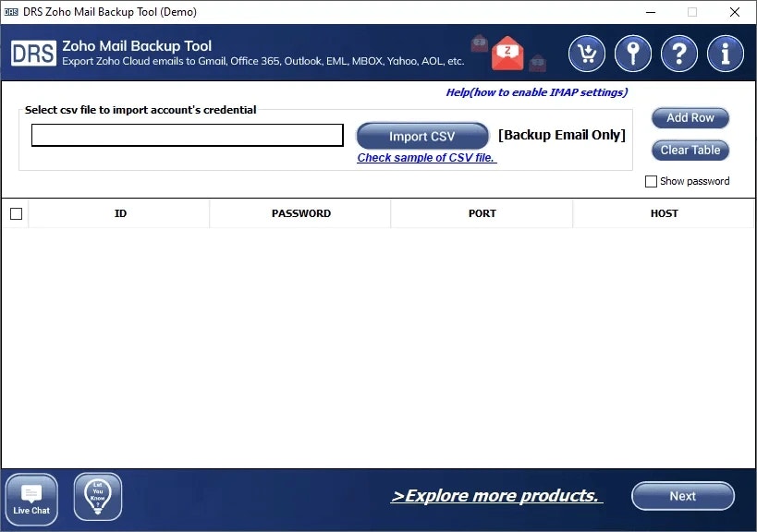This screenshot has height=532, width=757.
Task: Click the DRS logo in header
Action: coord(33,53)
